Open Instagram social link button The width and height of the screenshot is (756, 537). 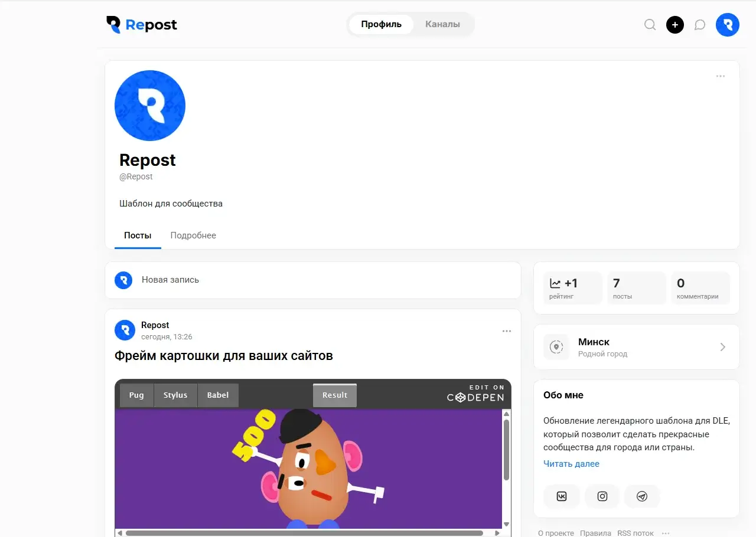(x=602, y=496)
